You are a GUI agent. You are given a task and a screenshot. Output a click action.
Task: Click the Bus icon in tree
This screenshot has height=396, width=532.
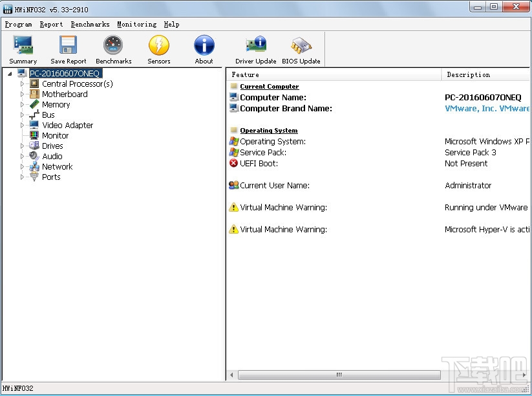point(34,115)
